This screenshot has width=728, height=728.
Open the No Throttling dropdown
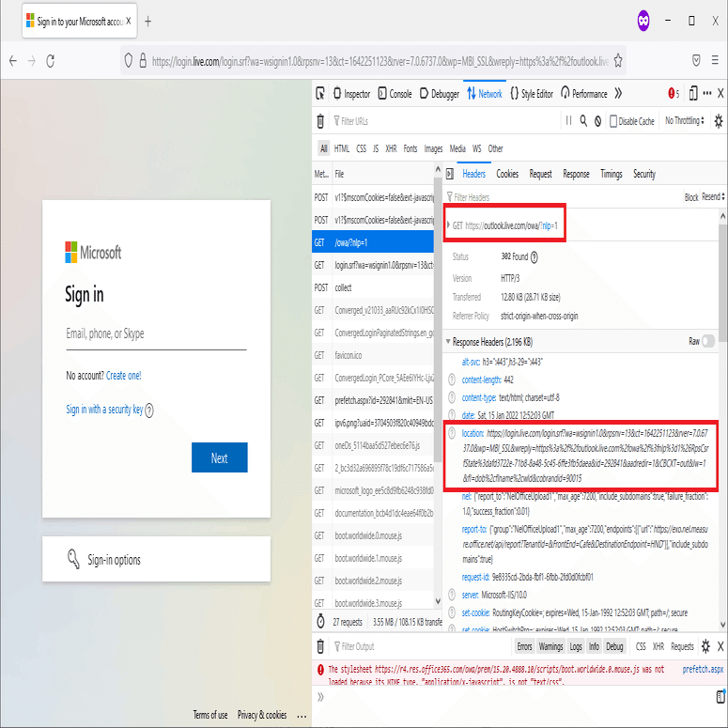point(685,121)
